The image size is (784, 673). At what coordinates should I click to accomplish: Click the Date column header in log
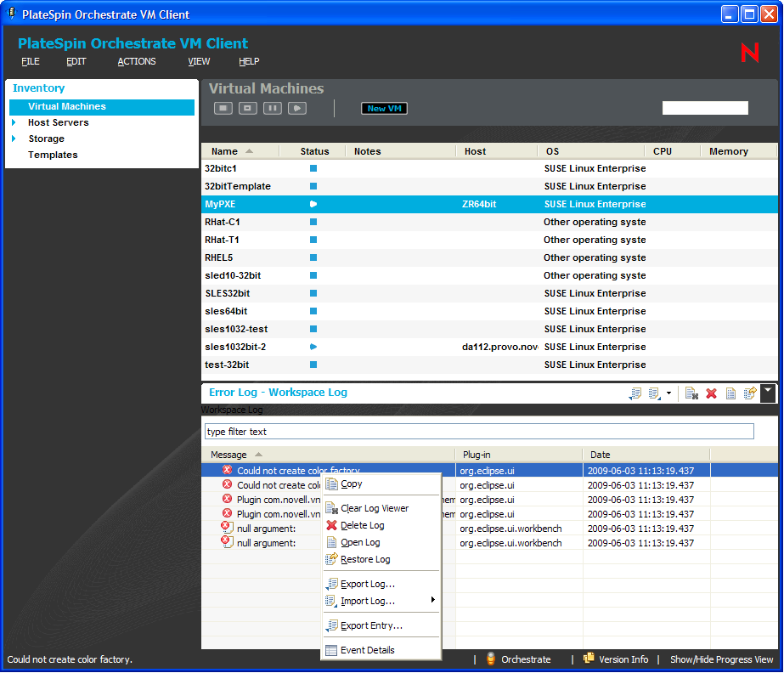[646, 455]
